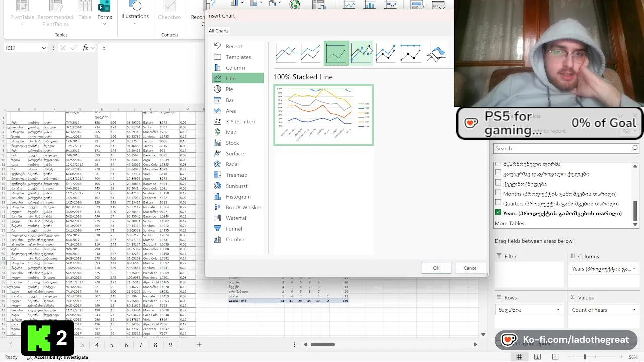This screenshot has width=644, height=362.
Task: Click the zoom slider in status bar
Action: (x=585, y=357)
